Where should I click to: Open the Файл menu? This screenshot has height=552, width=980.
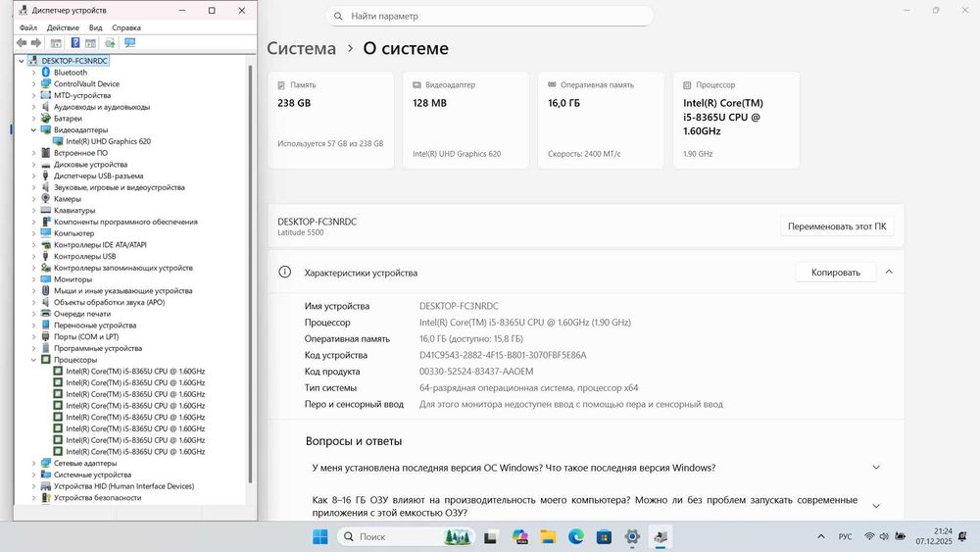point(28,27)
